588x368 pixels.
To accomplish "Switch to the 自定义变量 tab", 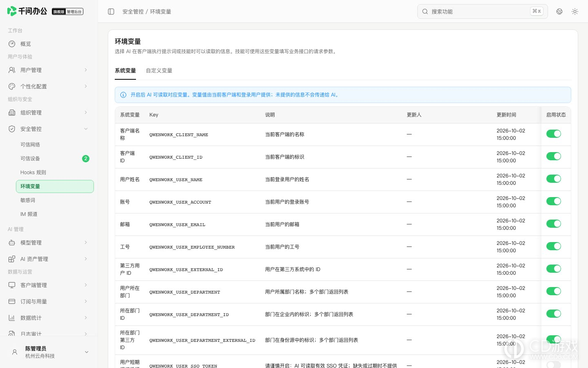I will (x=159, y=71).
